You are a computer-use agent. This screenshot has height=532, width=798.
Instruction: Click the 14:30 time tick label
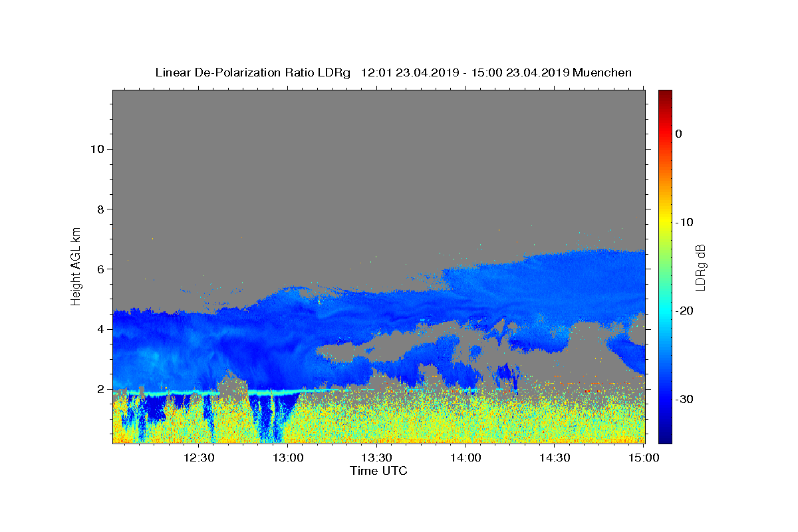(x=554, y=458)
